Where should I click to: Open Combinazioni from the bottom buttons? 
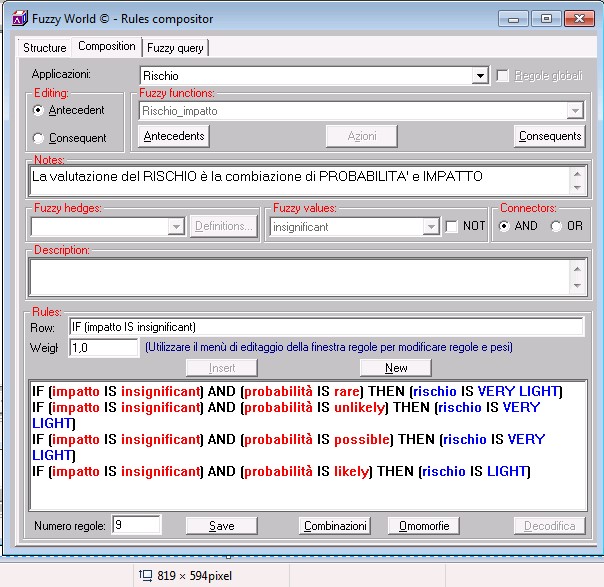point(335,526)
